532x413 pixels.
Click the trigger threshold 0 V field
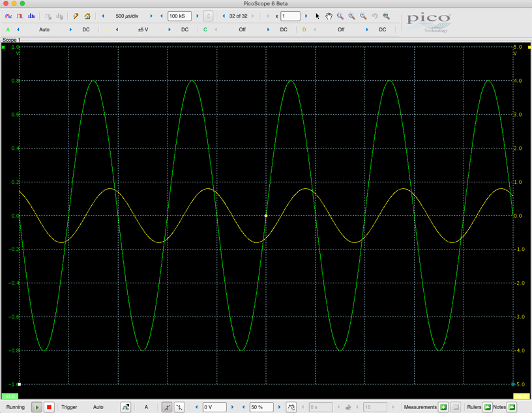pos(214,407)
